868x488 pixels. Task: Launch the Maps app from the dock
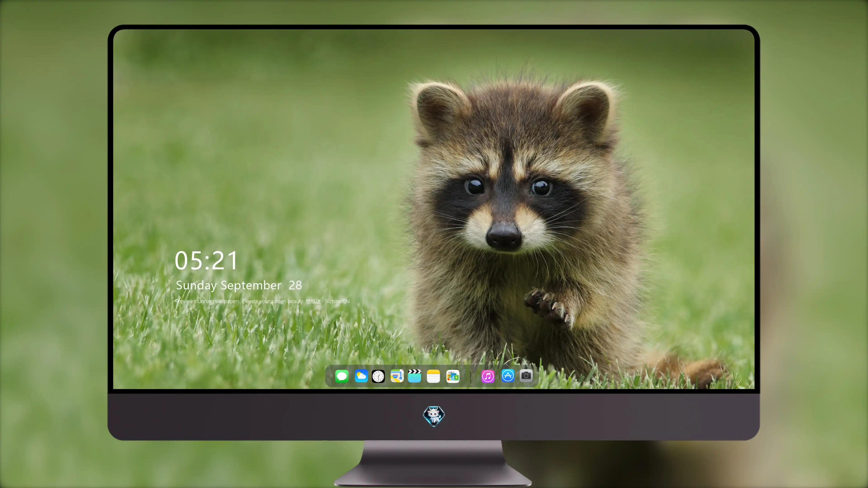(397, 376)
